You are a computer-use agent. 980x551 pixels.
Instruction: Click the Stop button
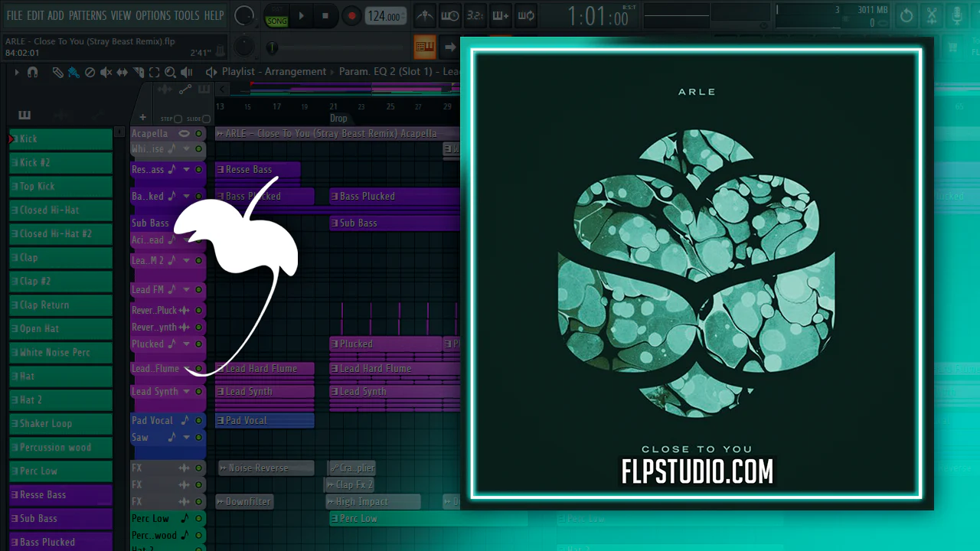pyautogui.click(x=325, y=16)
